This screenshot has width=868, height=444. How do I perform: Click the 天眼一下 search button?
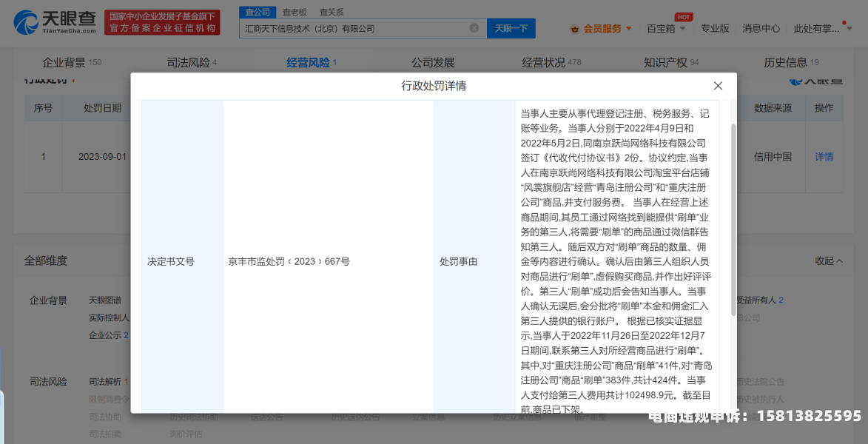[511, 28]
